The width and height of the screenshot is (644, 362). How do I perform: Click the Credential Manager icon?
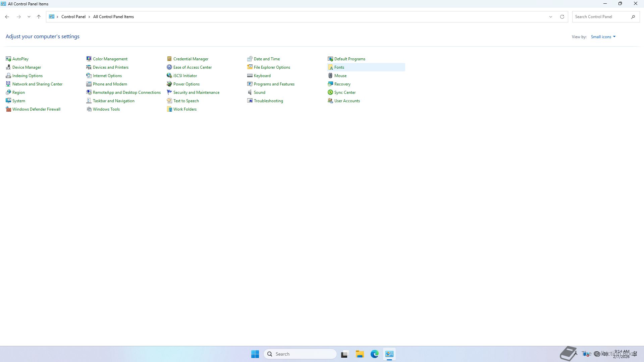pyautogui.click(x=169, y=59)
